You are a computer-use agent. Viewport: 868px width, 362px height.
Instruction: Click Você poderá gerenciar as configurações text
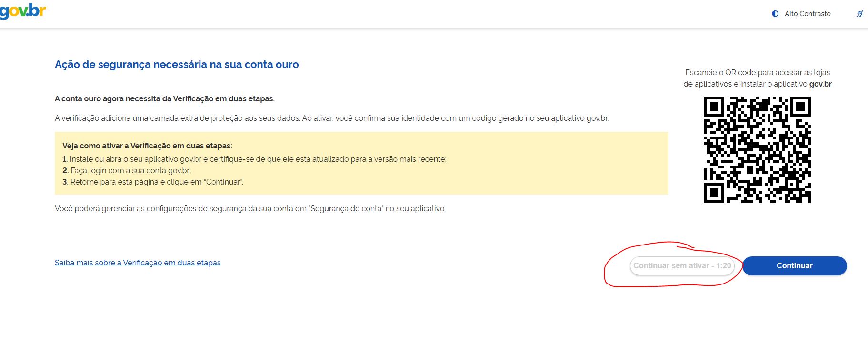[250, 208]
